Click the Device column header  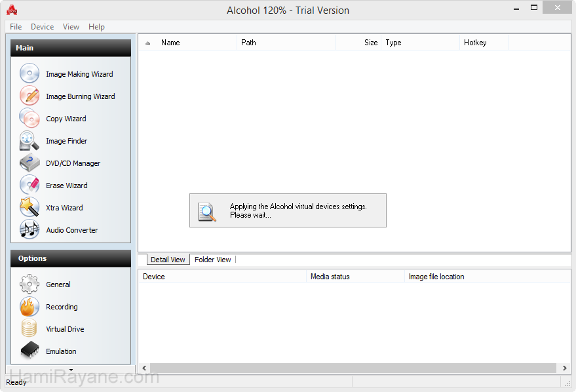click(223, 277)
